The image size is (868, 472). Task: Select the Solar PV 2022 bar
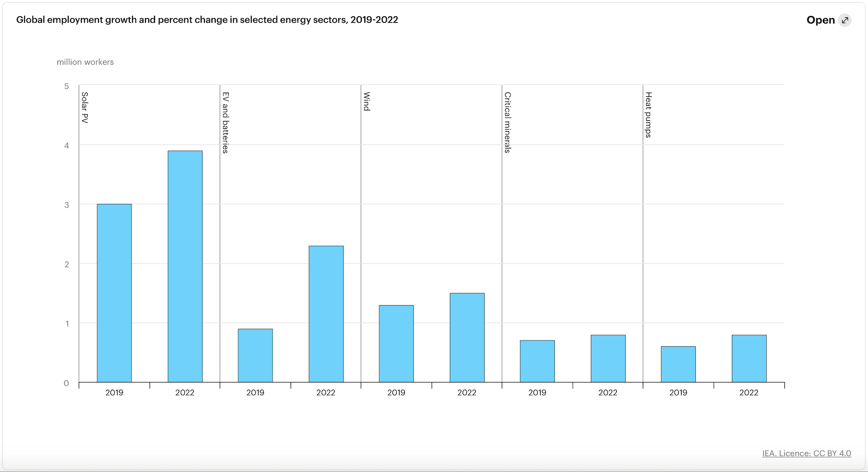[x=185, y=266]
